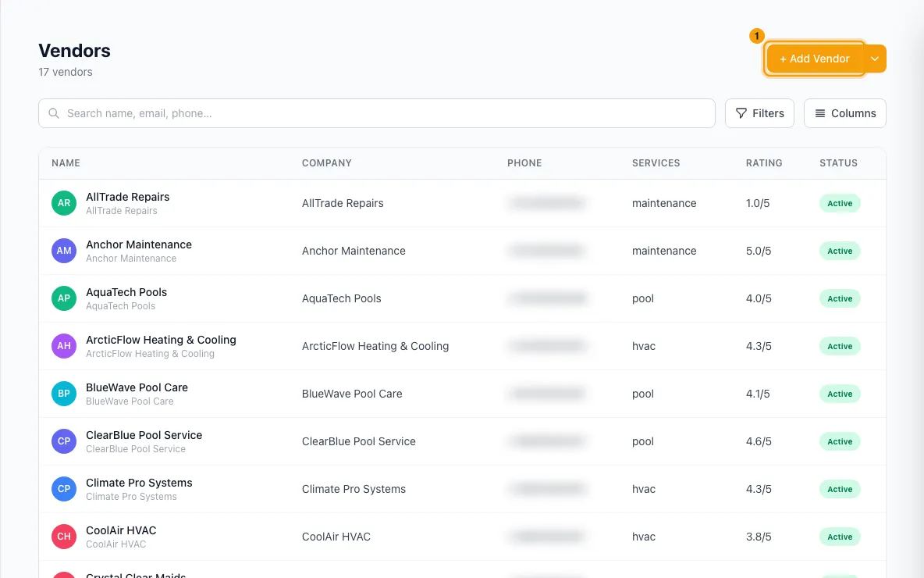Click the AR avatar for AllTrade Repairs
This screenshot has height=578, width=924.
pos(64,203)
